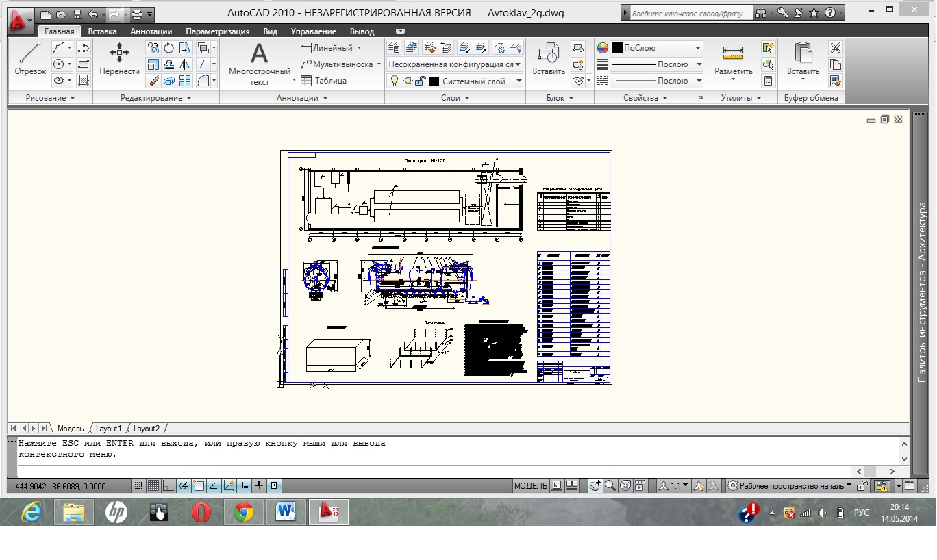The image size is (937, 560).
Task: Click the Array tool icon
Action: [184, 81]
